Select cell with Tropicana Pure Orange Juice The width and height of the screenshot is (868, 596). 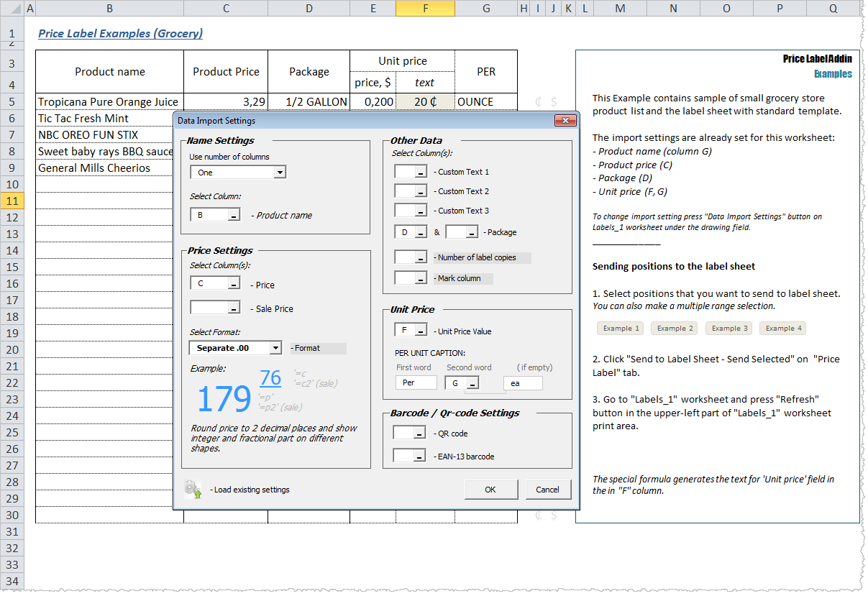[x=109, y=101]
